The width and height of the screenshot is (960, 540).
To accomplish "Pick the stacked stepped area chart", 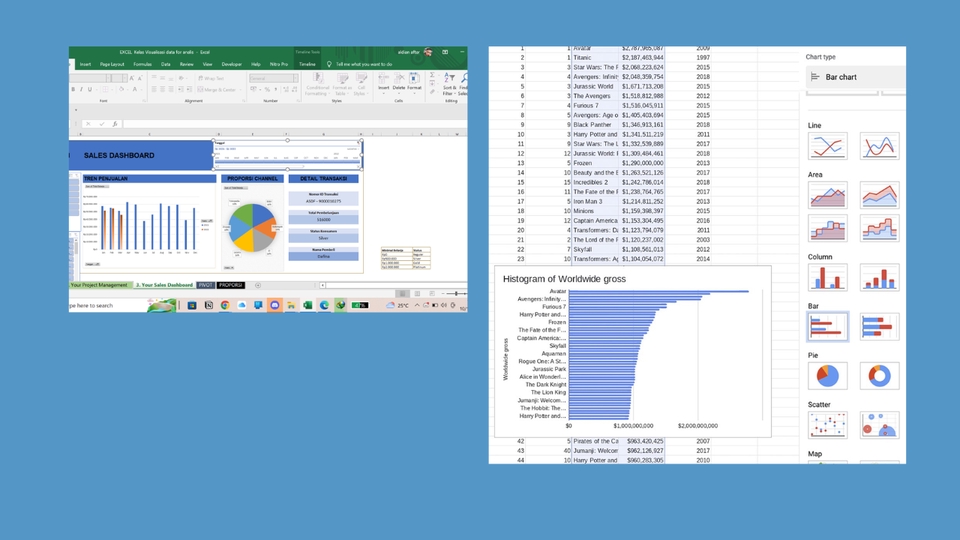I will 879,228.
